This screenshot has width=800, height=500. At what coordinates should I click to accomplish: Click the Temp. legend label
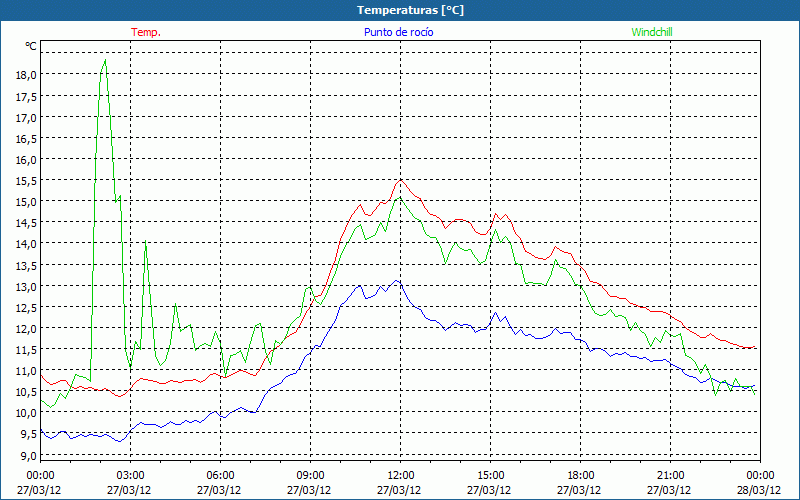146,32
